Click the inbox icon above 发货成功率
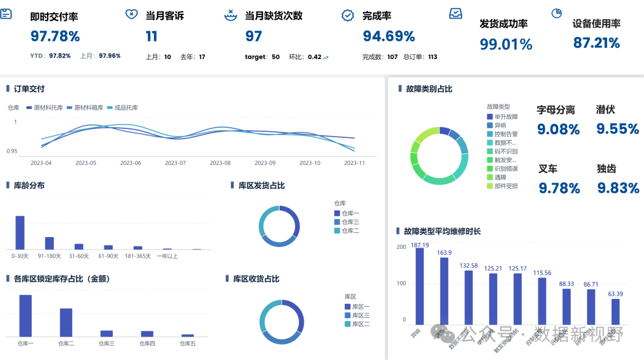This screenshot has height=360, width=644. tap(456, 13)
